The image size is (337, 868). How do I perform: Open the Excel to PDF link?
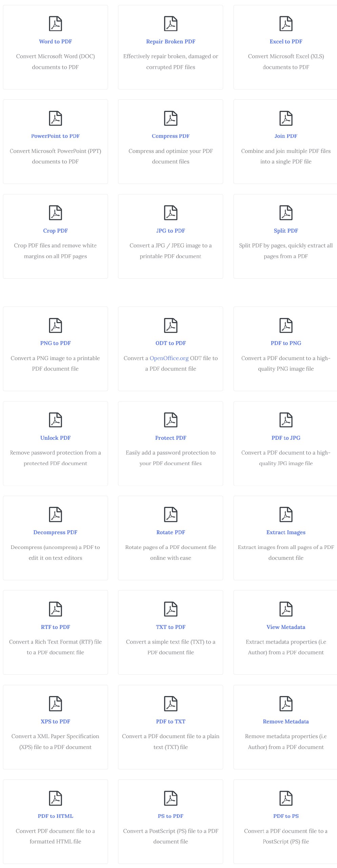[x=286, y=41]
